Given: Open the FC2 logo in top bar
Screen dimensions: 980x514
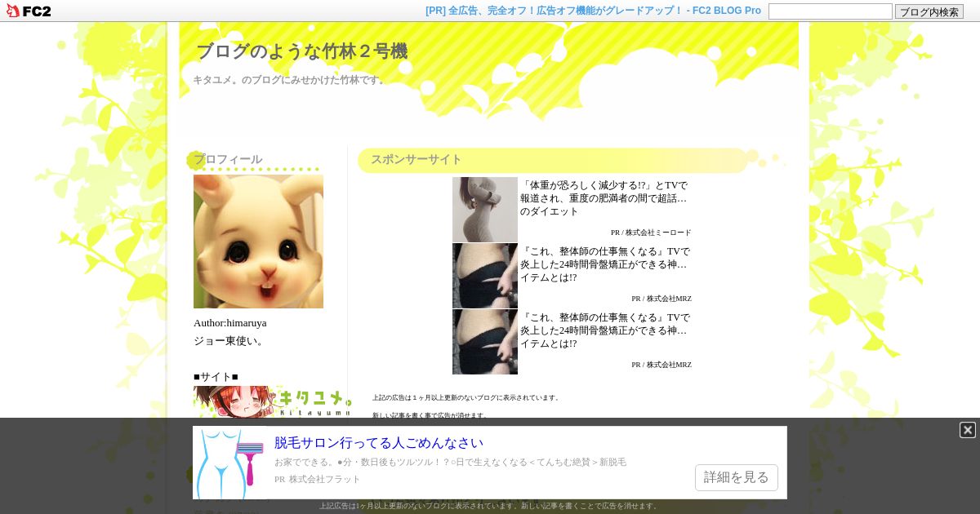Looking at the screenshot, I should (x=29, y=11).
